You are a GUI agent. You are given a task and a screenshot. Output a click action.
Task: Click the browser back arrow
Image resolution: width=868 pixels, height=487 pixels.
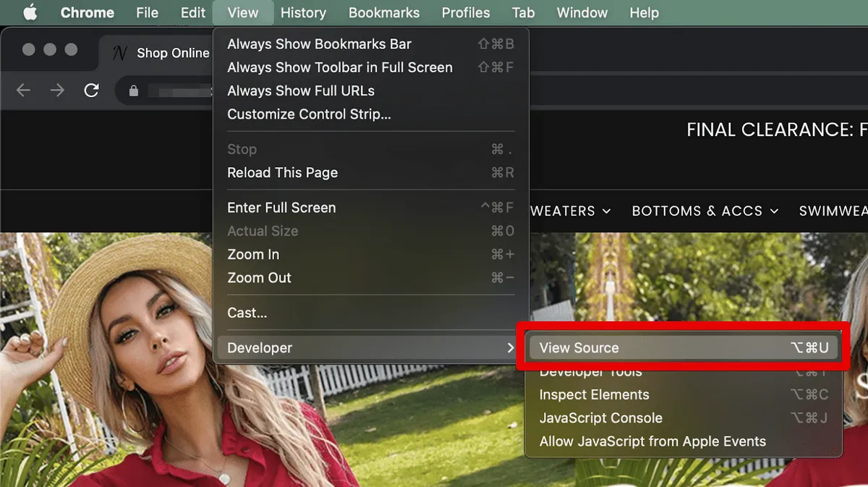(23, 90)
